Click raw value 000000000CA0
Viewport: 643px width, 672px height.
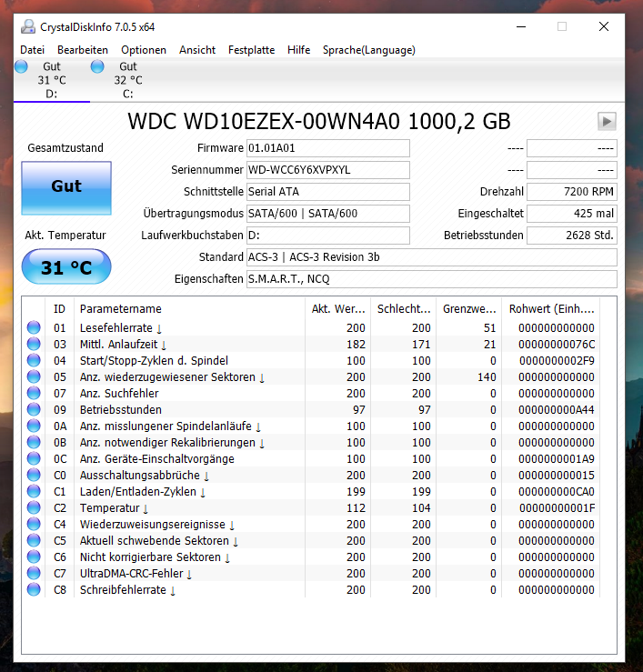557,492
